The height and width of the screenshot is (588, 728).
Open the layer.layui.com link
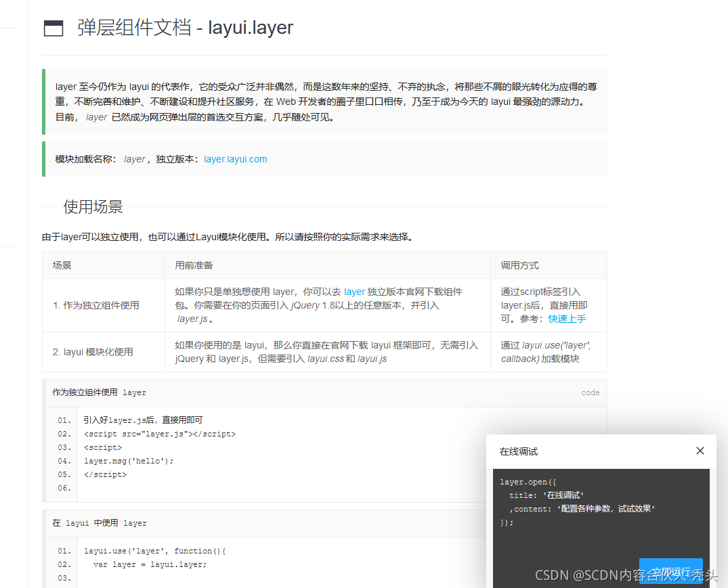pos(236,159)
